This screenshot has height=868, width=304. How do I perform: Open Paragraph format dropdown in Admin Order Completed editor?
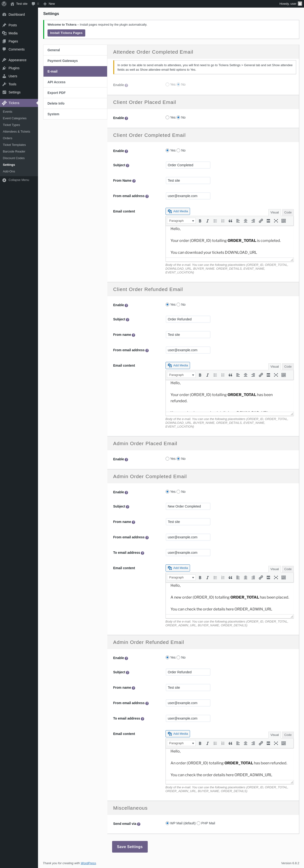[x=181, y=577]
